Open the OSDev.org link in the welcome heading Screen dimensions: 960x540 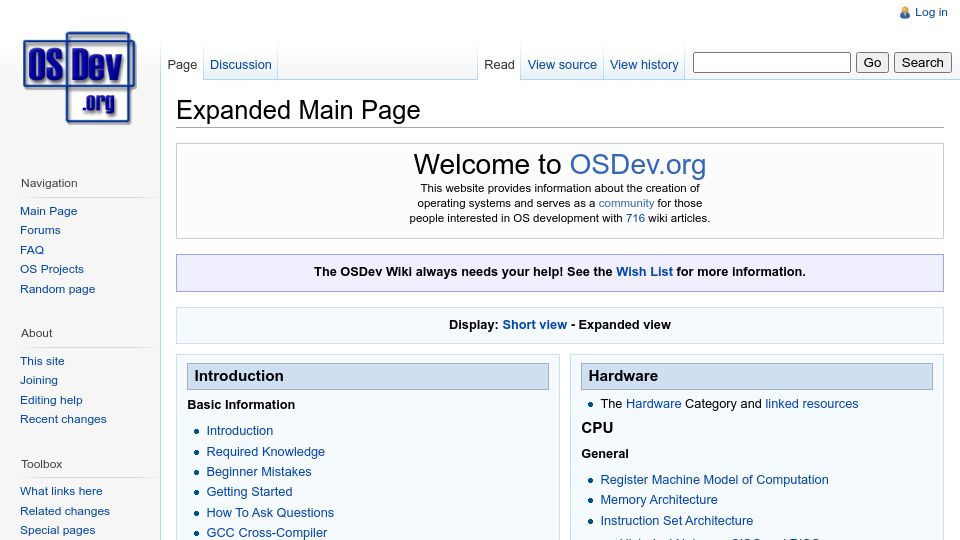pos(637,164)
